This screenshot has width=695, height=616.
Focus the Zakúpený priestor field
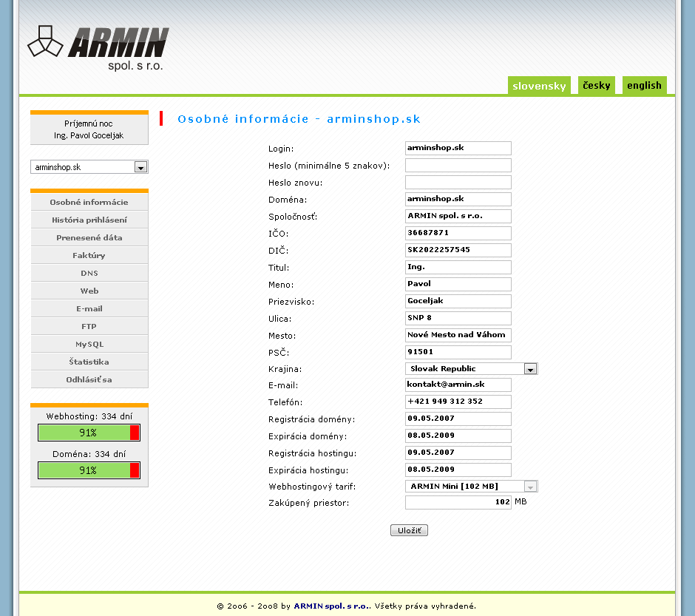[x=458, y=503]
